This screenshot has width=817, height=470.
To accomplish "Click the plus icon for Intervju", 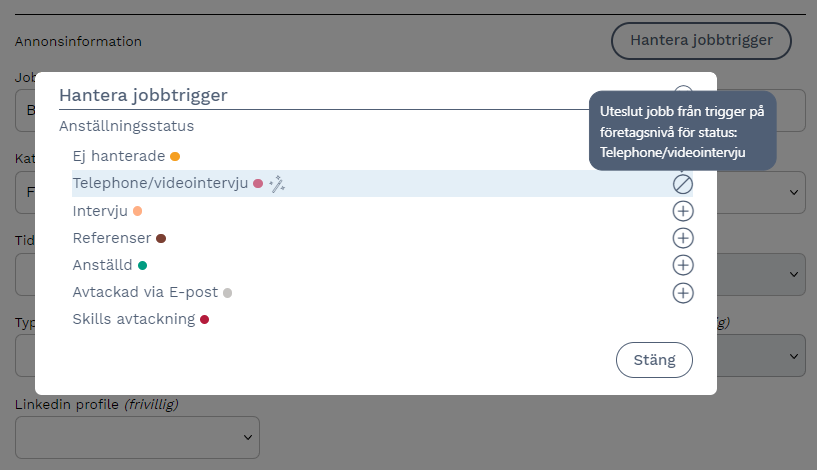I will 683,211.
